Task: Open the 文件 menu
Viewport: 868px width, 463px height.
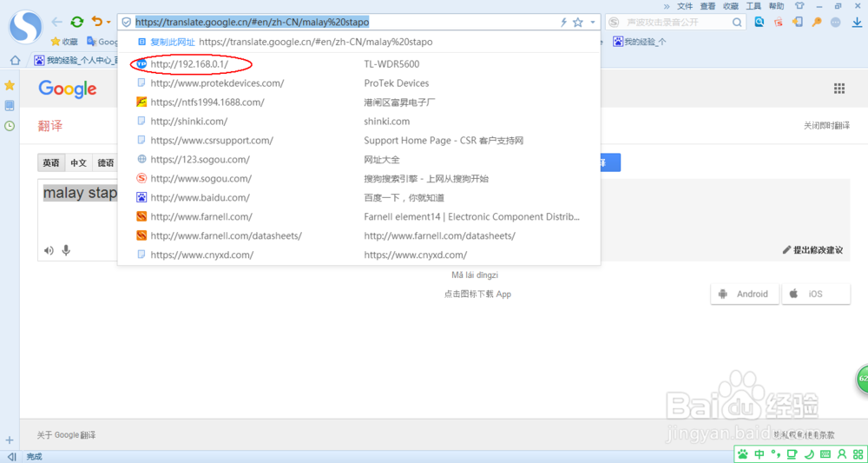Action: coord(685,6)
